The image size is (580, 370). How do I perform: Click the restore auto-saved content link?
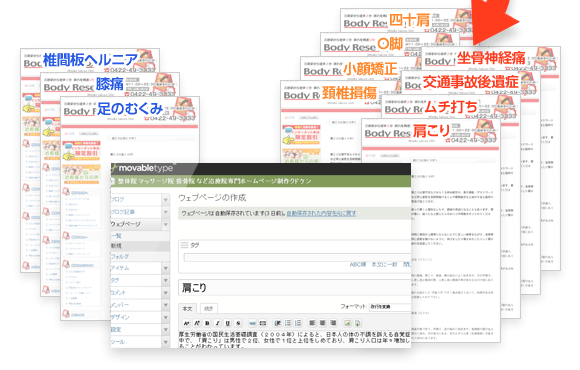[321, 213]
